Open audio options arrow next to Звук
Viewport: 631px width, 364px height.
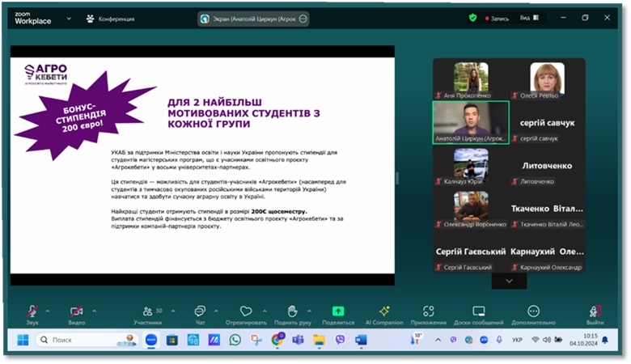[x=48, y=311]
